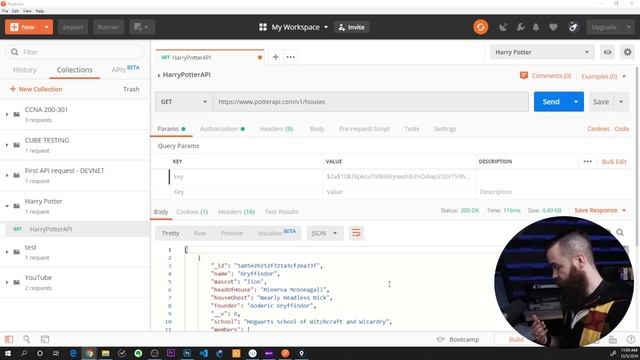This screenshot has height=360, width=640.
Task: Open the wrench settings icon in header
Action: point(520,27)
